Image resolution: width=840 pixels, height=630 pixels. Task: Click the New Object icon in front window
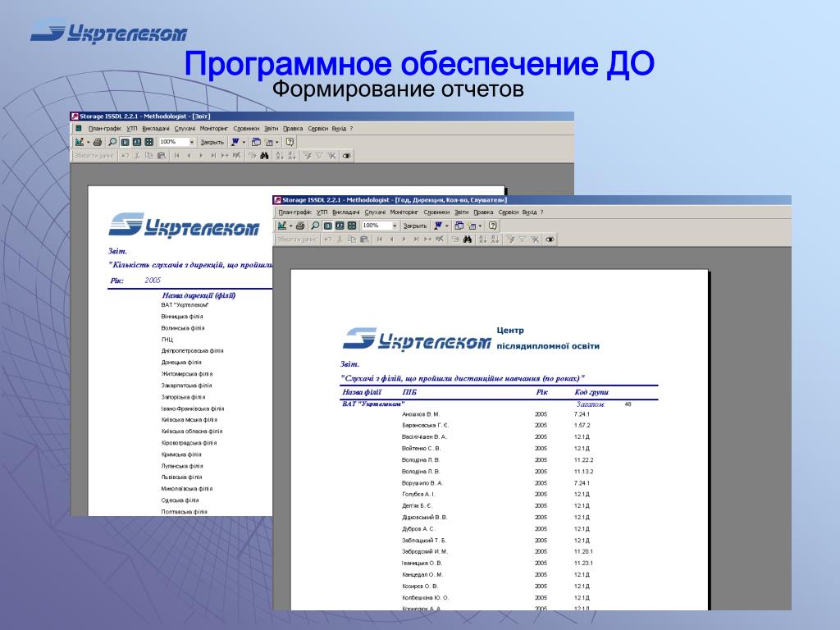[472, 226]
